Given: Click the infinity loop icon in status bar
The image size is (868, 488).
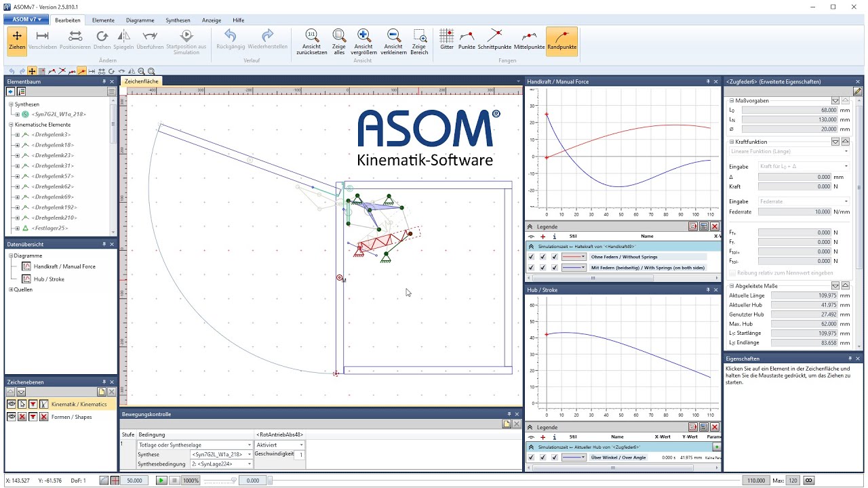Looking at the screenshot, I should (808, 480).
